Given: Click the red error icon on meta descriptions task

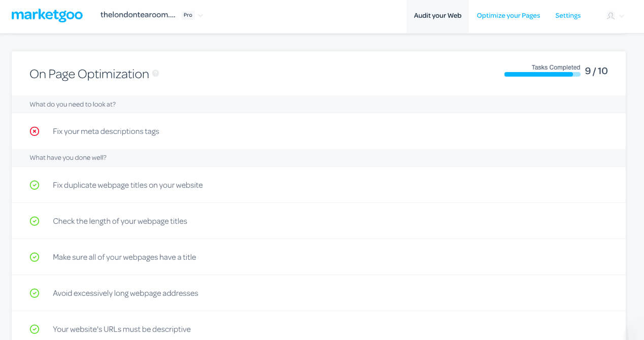Looking at the screenshot, I should [x=35, y=131].
